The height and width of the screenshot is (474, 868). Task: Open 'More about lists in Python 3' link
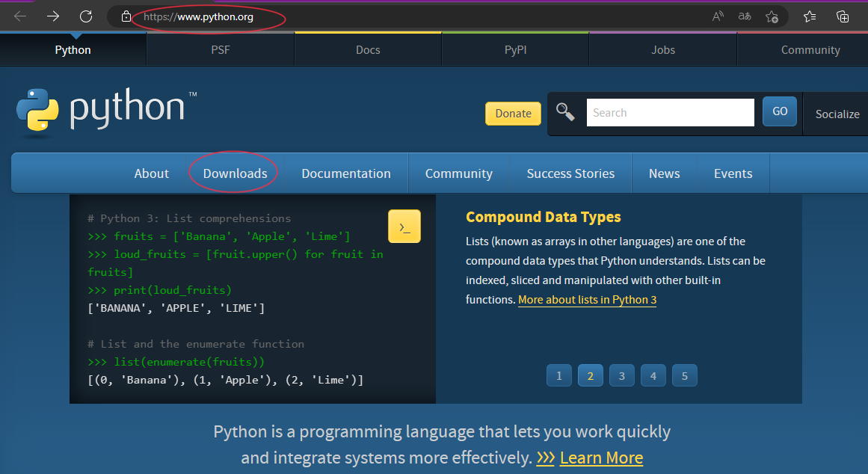click(588, 300)
